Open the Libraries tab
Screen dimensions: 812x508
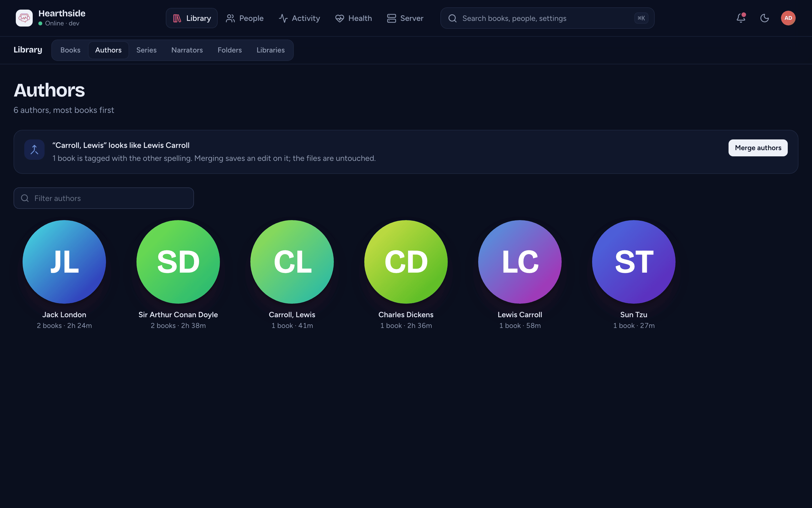pos(270,50)
